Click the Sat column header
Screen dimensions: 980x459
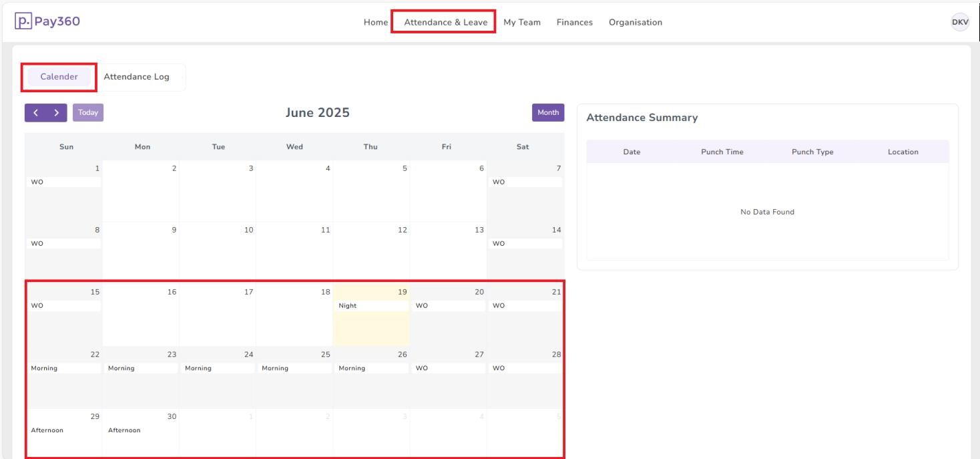(523, 147)
